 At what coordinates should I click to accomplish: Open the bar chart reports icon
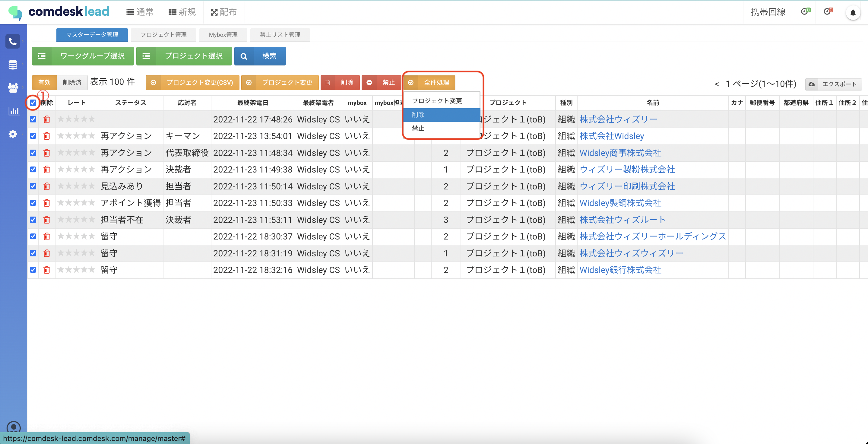tap(13, 111)
